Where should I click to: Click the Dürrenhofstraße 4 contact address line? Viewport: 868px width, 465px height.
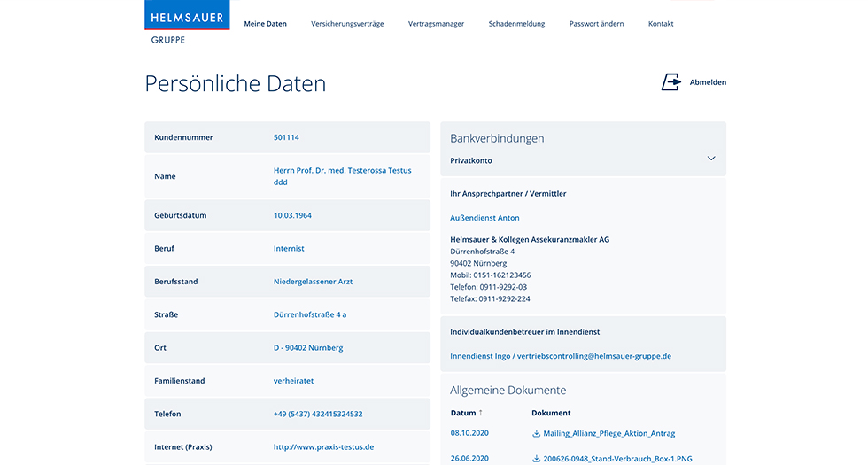point(482,252)
